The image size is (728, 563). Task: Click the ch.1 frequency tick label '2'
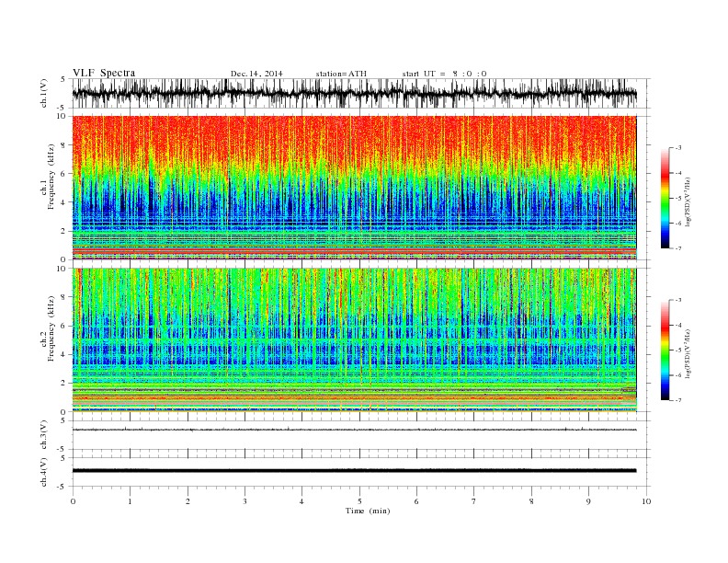[x=63, y=231]
